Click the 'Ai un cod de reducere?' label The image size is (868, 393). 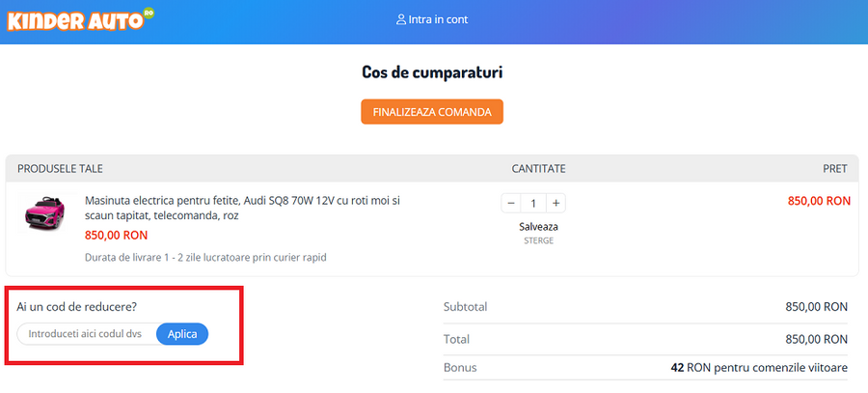click(x=77, y=306)
